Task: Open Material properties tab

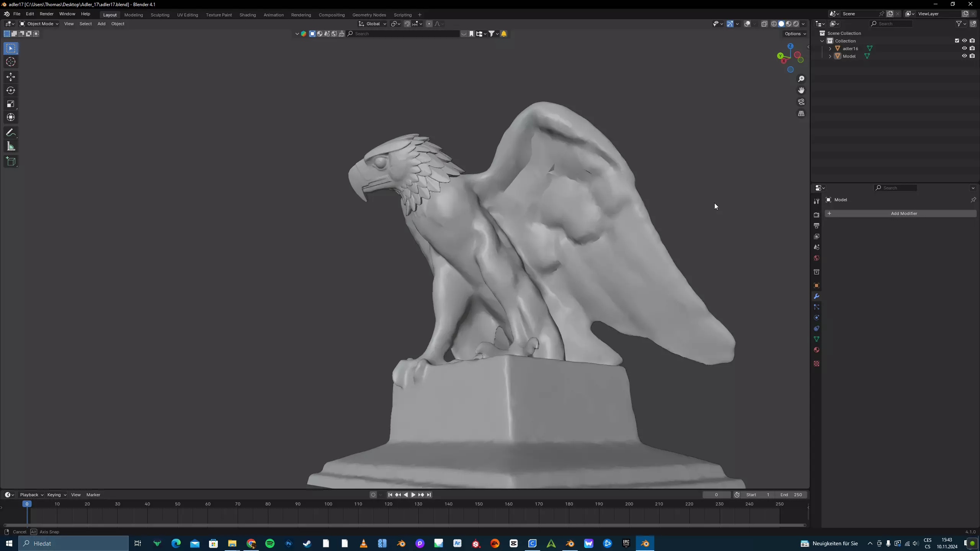Action: 817,350
